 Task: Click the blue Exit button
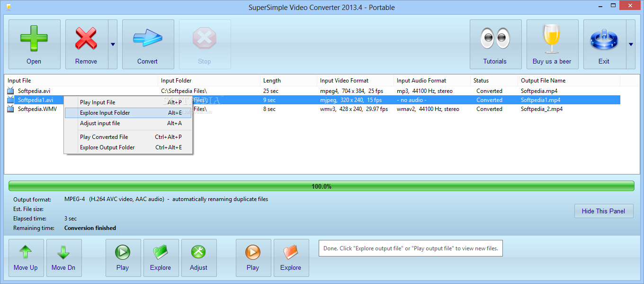[x=604, y=44]
